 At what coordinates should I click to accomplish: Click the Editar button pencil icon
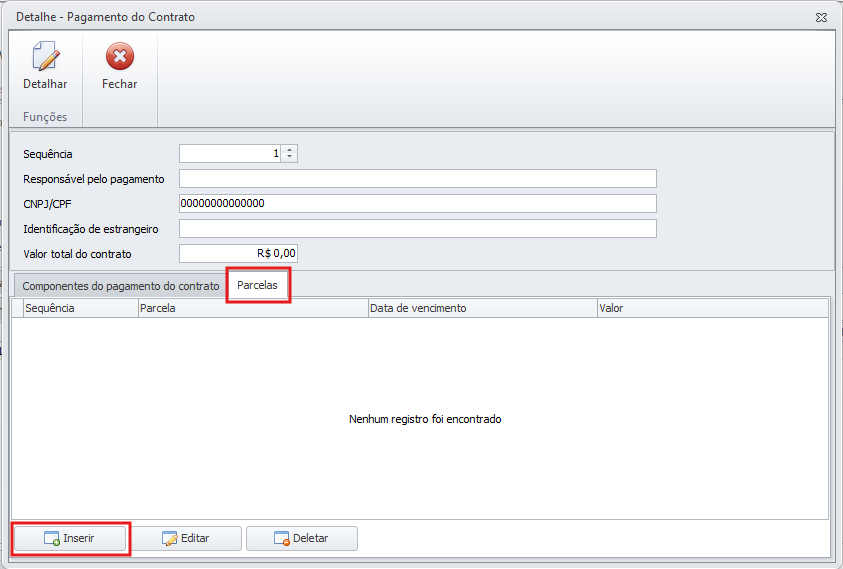169,538
